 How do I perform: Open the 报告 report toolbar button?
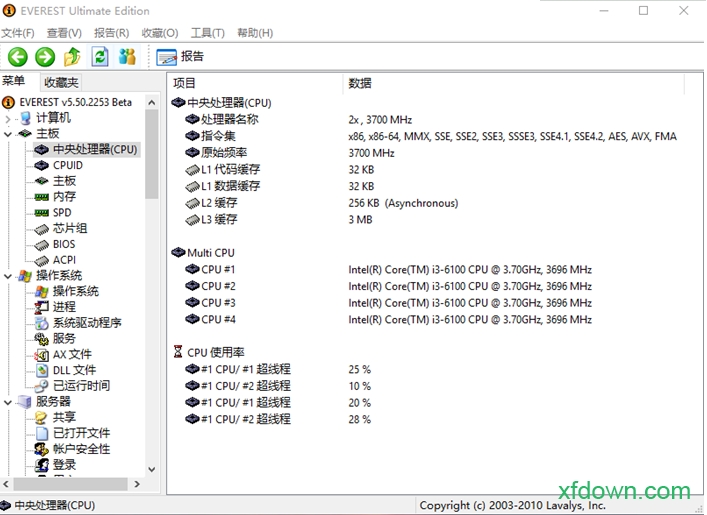[x=180, y=57]
